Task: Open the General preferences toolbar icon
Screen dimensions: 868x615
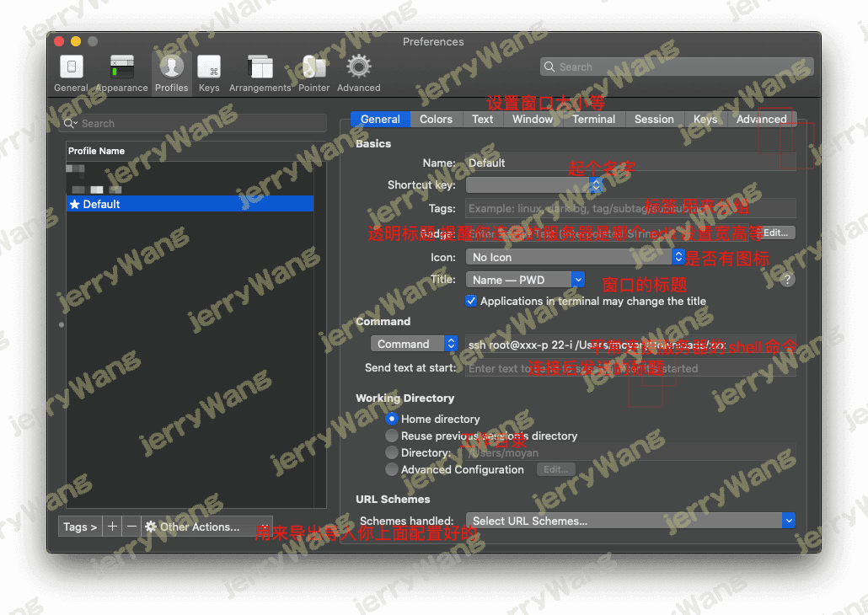Action: point(71,72)
